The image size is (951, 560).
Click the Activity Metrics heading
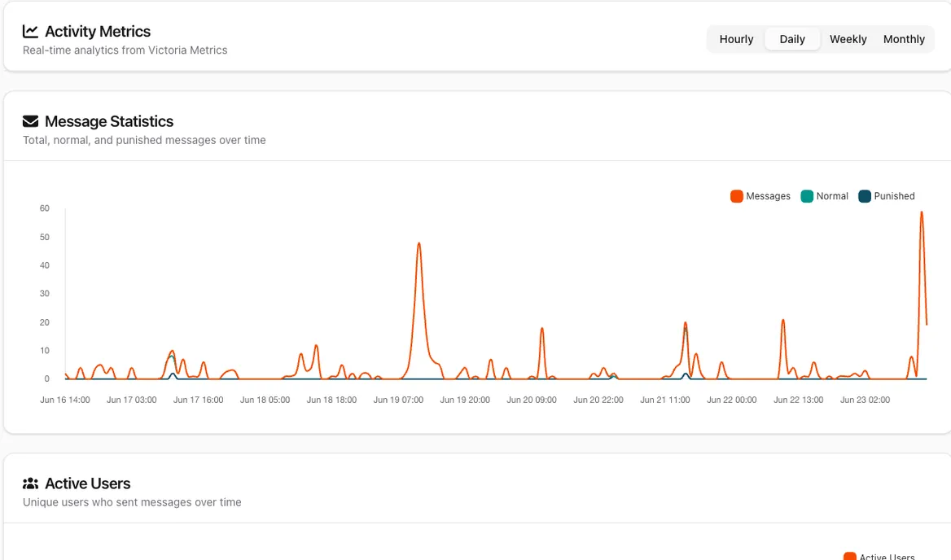pos(98,32)
